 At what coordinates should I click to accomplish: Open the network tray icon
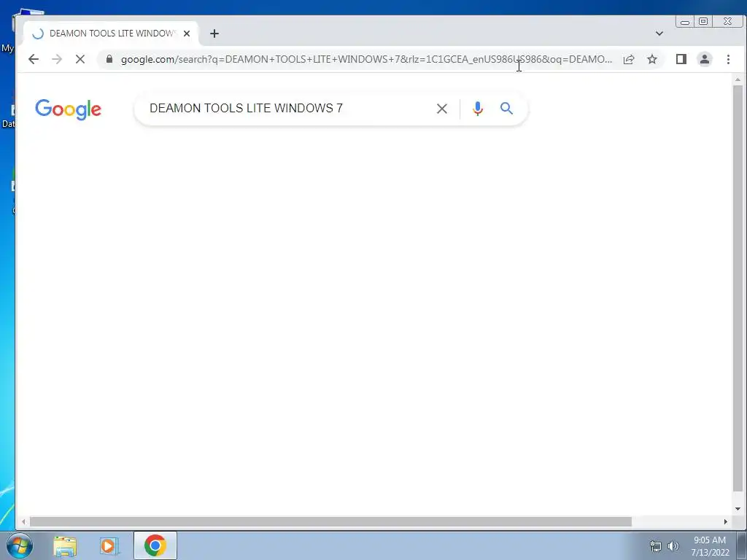click(x=656, y=546)
